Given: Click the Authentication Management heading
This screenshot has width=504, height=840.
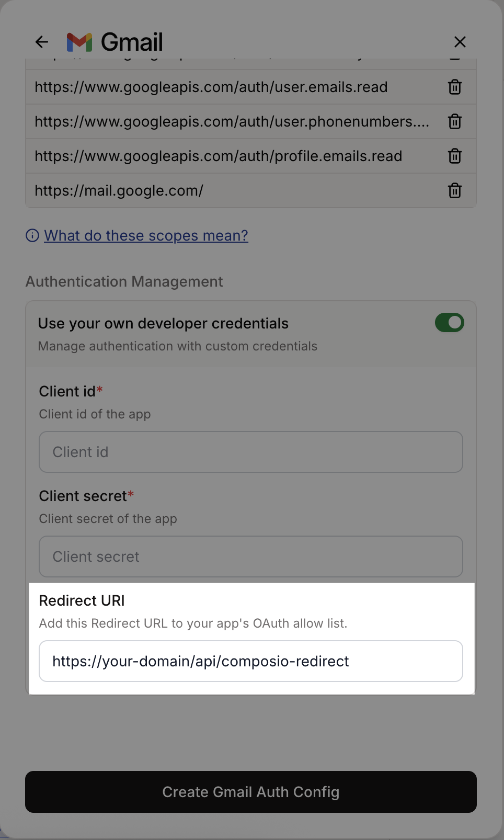Looking at the screenshot, I should (124, 281).
